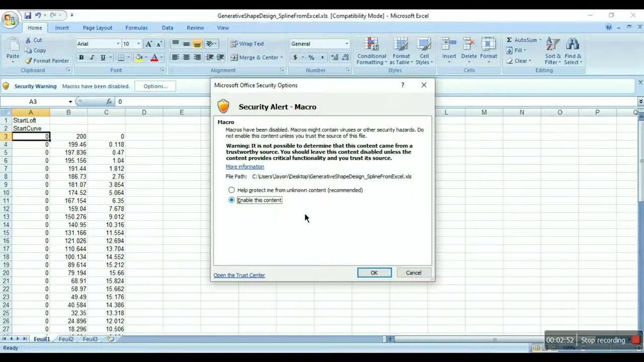Click the Fill Color paint bucket
The width and height of the screenshot is (644, 362).
point(139,57)
